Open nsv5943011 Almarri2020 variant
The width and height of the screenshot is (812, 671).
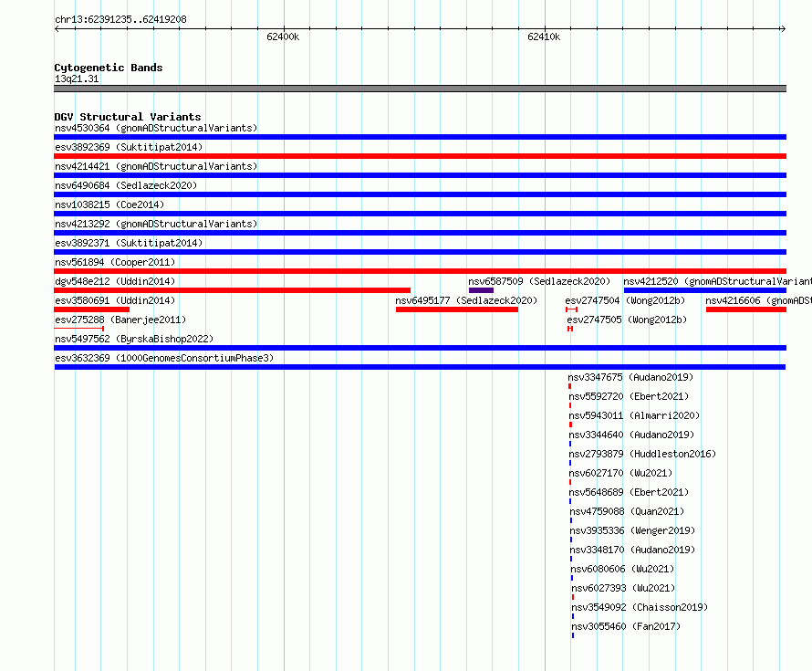tap(634, 415)
